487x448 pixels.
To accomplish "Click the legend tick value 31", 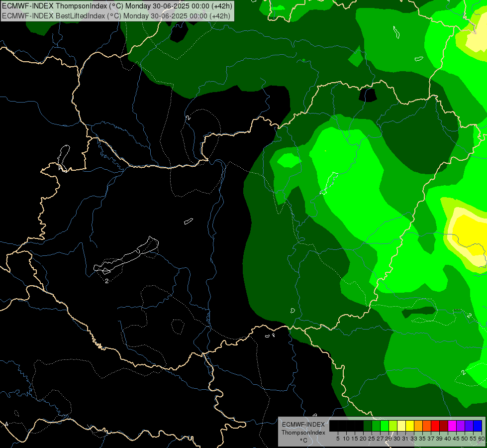I will click(405, 439).
